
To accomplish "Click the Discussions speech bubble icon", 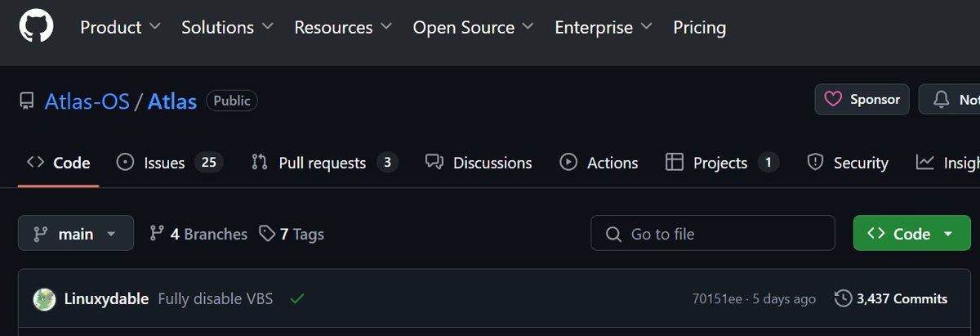I will tap(434, 162).
